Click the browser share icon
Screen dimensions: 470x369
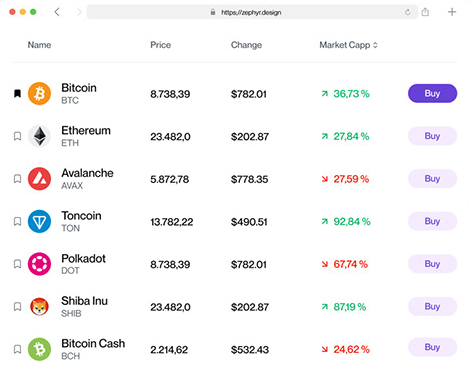coord(425,12)
